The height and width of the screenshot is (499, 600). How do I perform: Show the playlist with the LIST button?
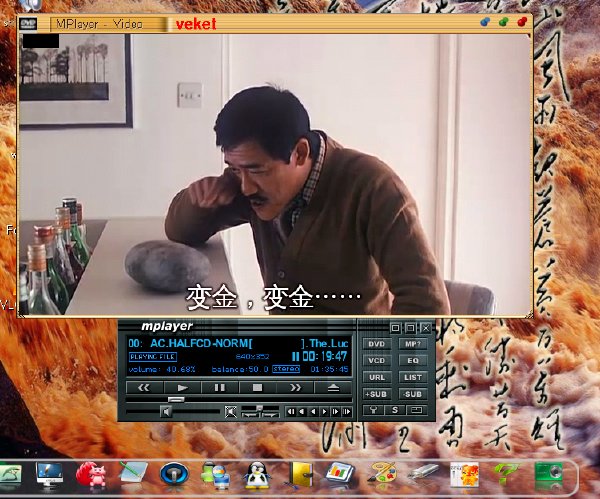point(413,377)
